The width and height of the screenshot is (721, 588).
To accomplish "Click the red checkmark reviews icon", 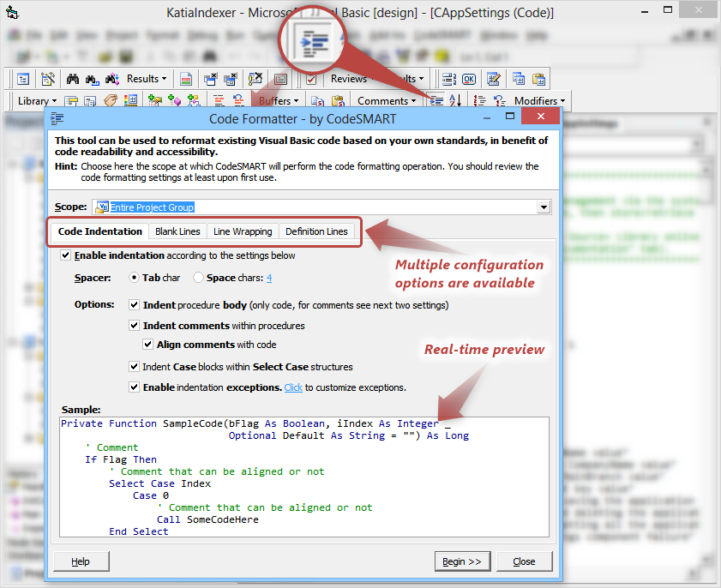I will click(311, 80).
